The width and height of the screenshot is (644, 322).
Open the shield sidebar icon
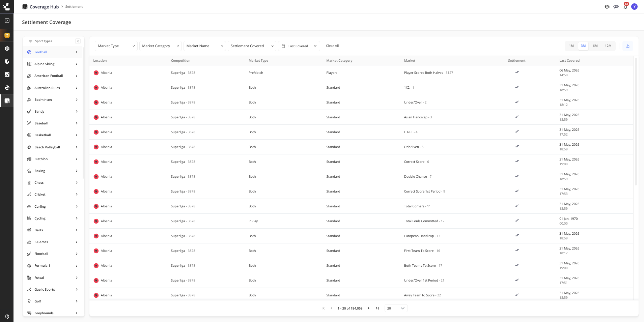click(x=7, y=61)
